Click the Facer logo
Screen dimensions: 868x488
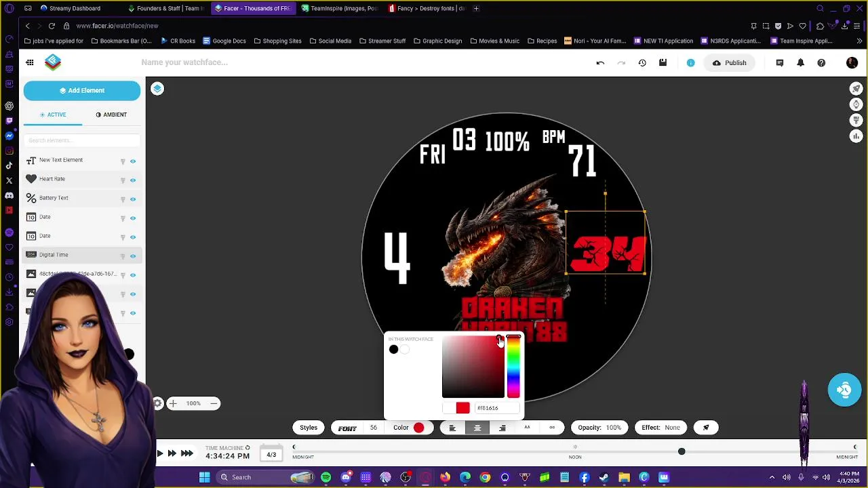coord(53,62)
